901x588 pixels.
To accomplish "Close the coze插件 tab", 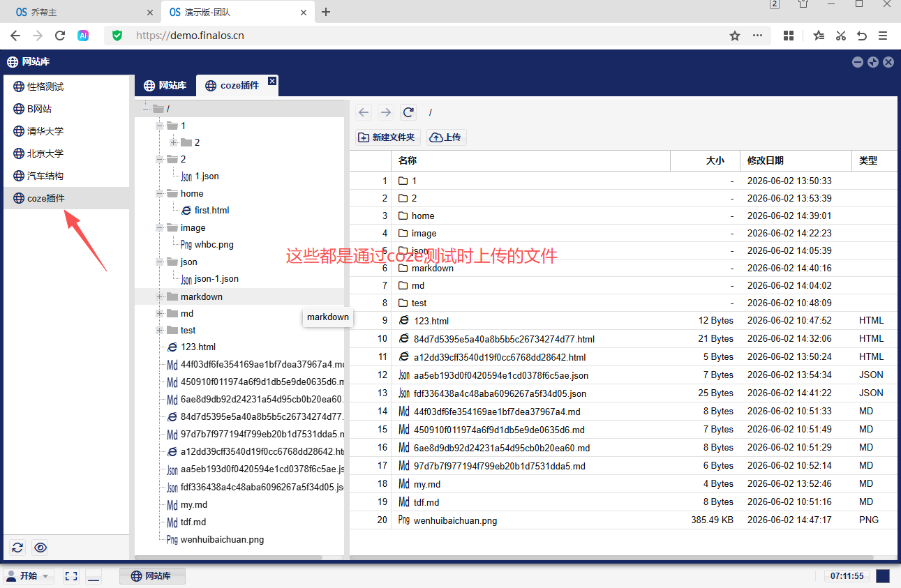I will (272, 81).
